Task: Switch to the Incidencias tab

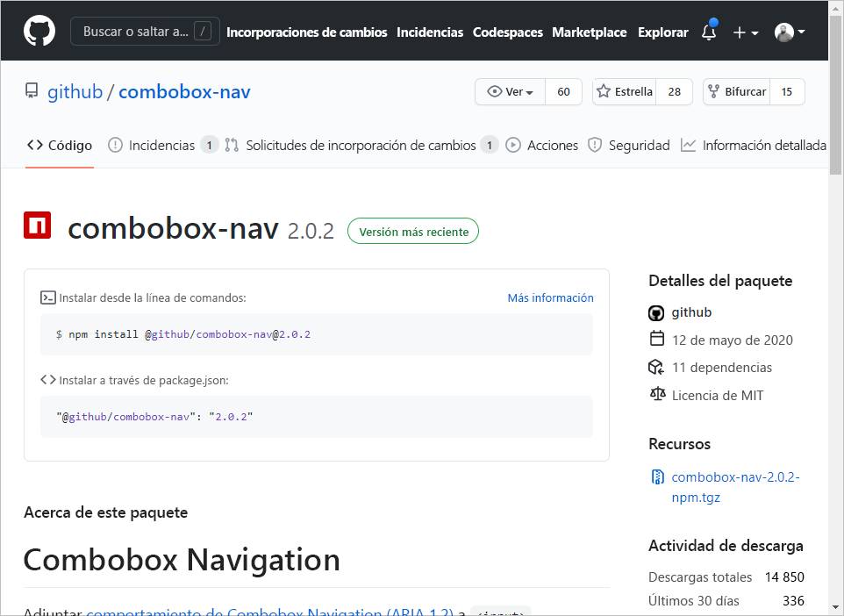Action: click(163, 145)
